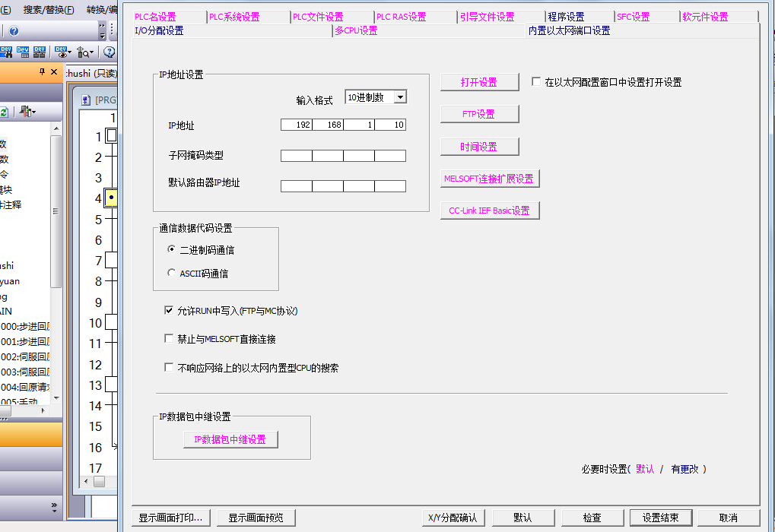Open the 搜索/替换 menu
Screen dimensions: 775x532
pos(49,10)
